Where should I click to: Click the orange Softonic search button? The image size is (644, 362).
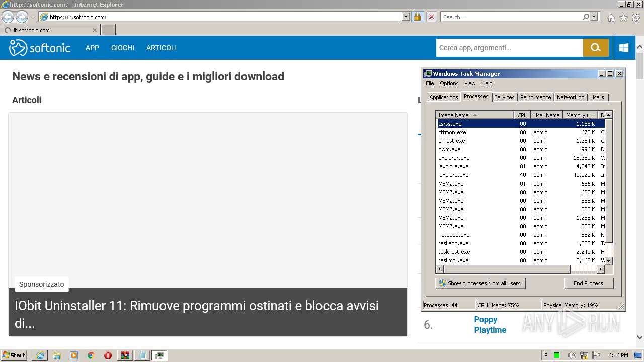[596, 48]
